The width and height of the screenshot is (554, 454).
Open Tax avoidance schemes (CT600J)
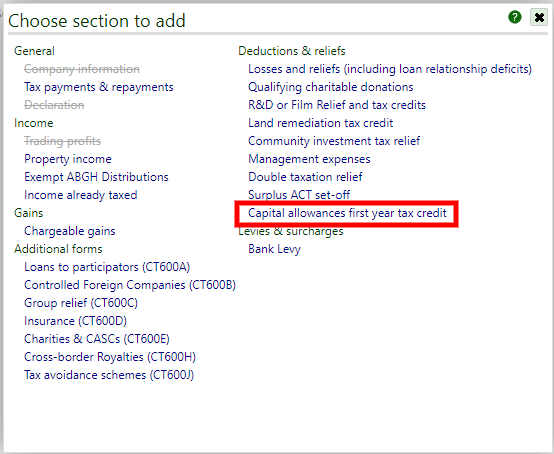point(109,375)
